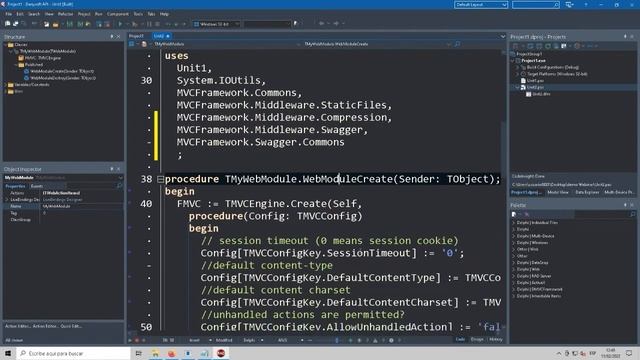Collapse the Published folder in Structure
Image resolution: width=640 pixels, height=360 pixels.
tap(16, 65)
